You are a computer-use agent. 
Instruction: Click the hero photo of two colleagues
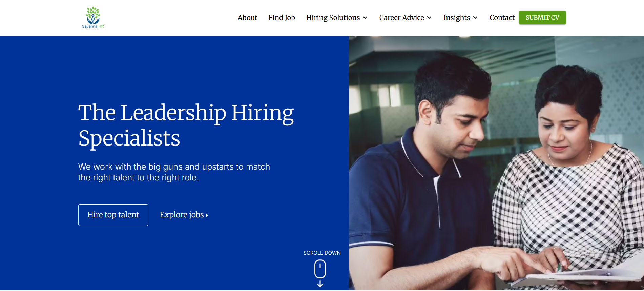coord(496,163)
